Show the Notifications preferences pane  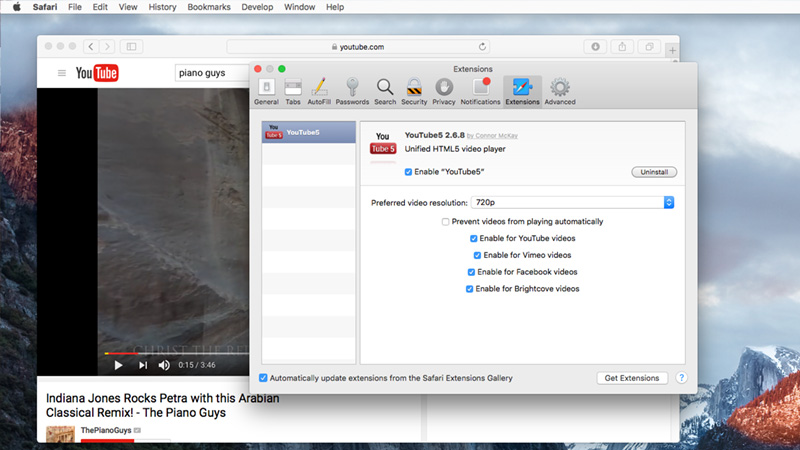point(481,91)
